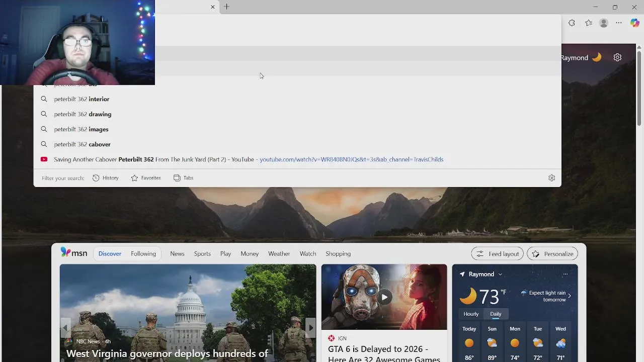
Task: Open the GTA 6 is Delayed article
Action: (x=384, y=353)
